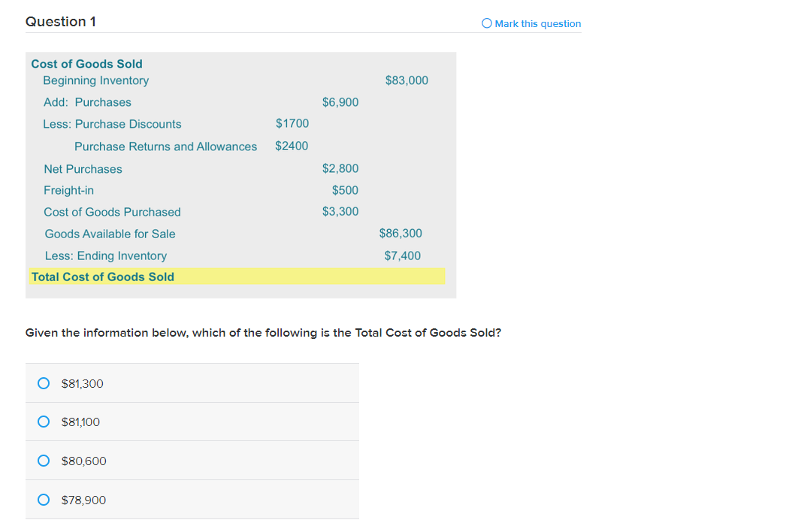This screenshot has width=789, height=532.
Task: Click the Freight-in line item
Action: (68, 190)
